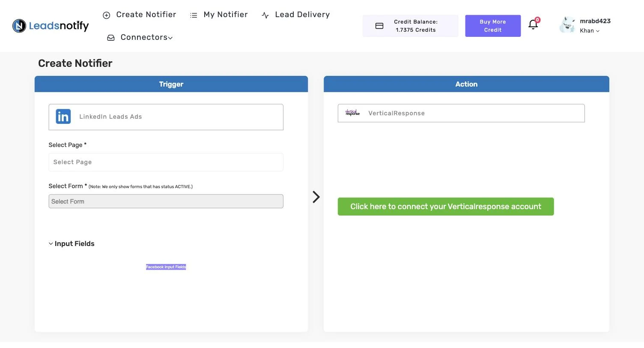The height and width of the screenshot is (348, 644).
Task: Click the Trigger panel header
Action: point(171,84)
